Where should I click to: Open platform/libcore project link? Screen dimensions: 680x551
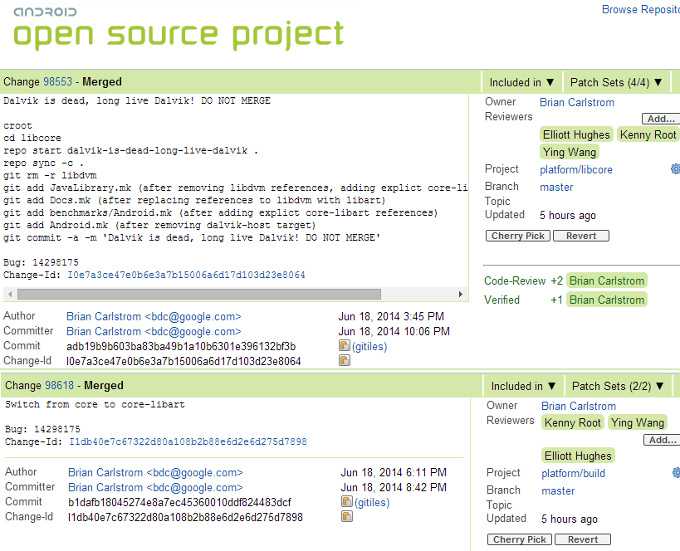pos(576,170)
